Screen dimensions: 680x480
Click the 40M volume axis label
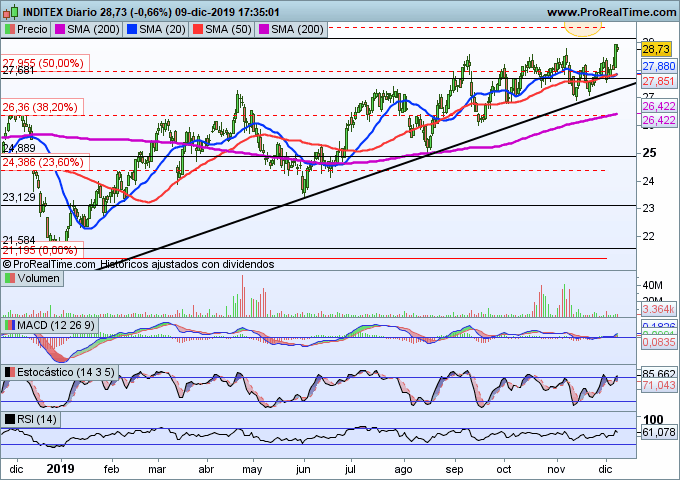pyautogui.click(x=653, y=285)
